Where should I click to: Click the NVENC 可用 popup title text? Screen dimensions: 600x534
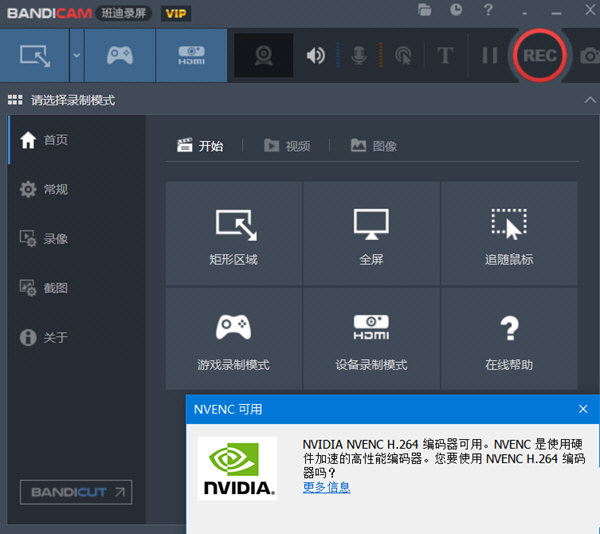pyautogui.click(x=228, y=409)
